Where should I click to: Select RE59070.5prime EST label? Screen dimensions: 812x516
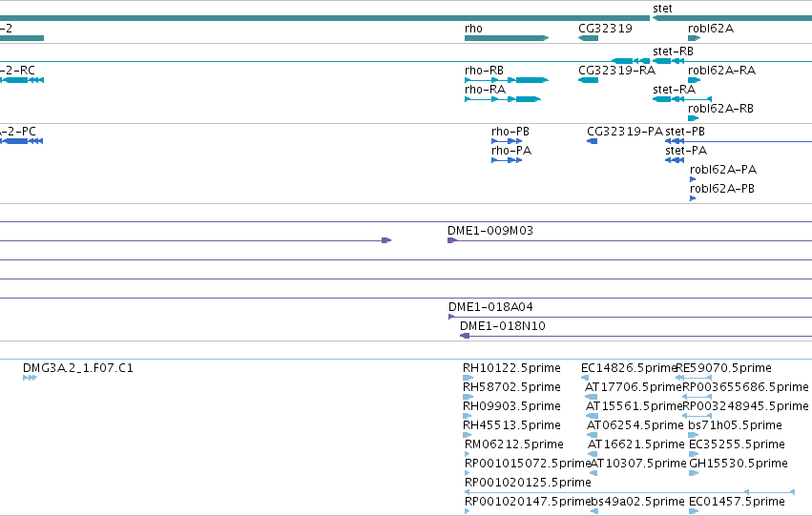723,368
